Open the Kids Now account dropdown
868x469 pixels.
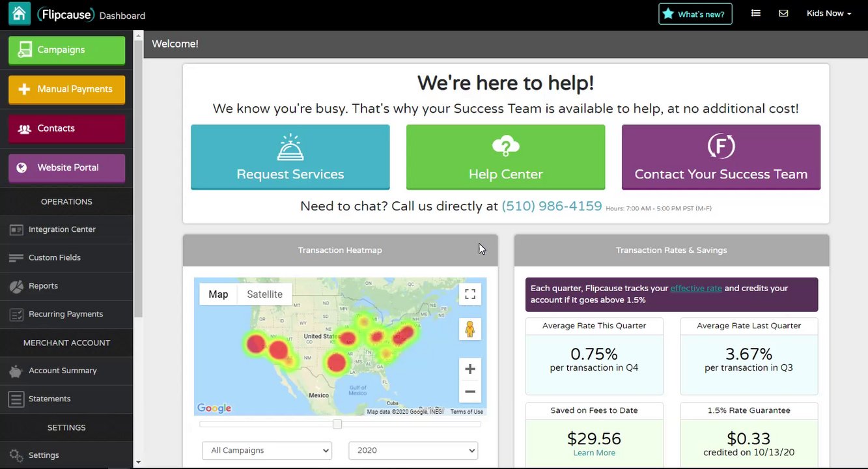[x=828, y=13]
